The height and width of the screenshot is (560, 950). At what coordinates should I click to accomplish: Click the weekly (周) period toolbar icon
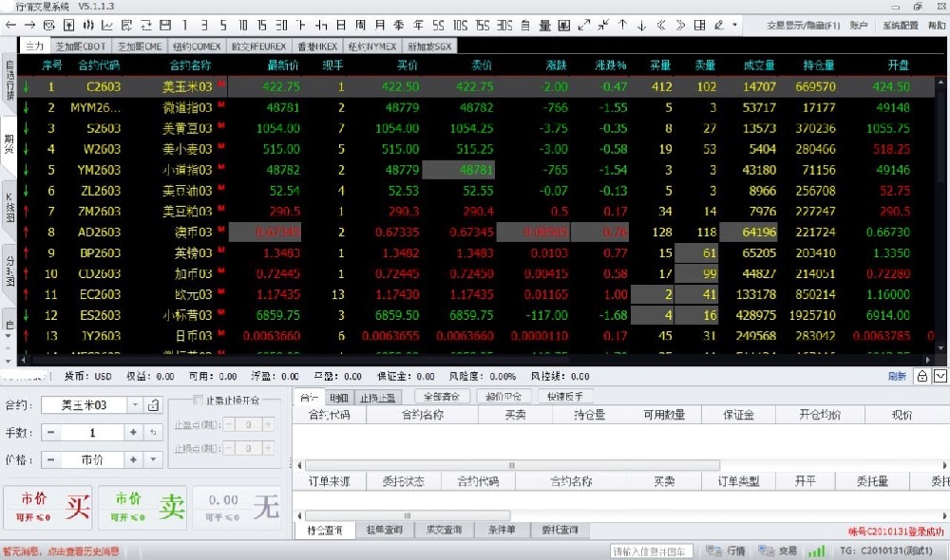click(361, 25)
